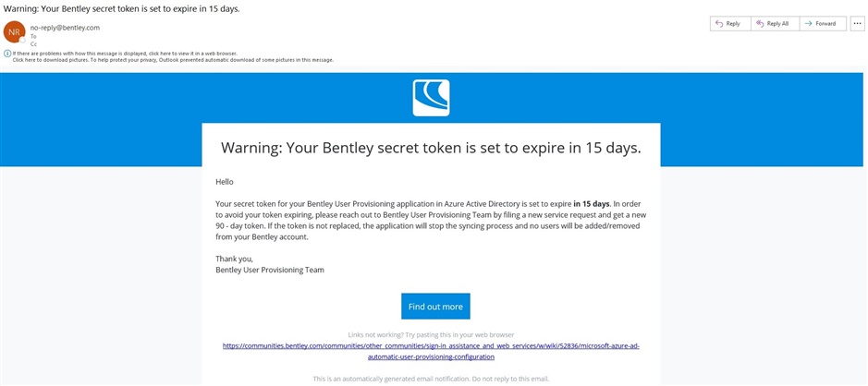
Task: Open the more actions ellipsis menu
Action: 858,24
